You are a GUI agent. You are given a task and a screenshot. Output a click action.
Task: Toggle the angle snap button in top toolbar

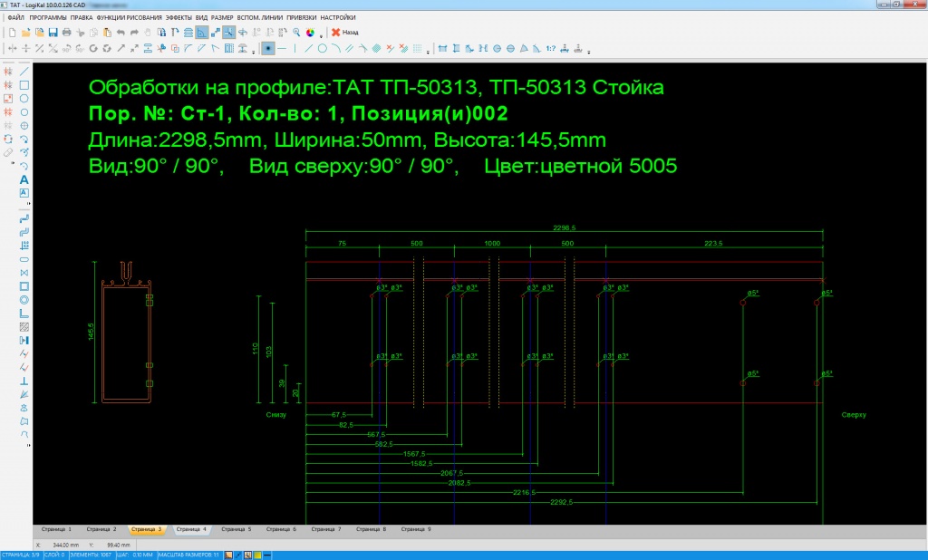click(202, 33)
